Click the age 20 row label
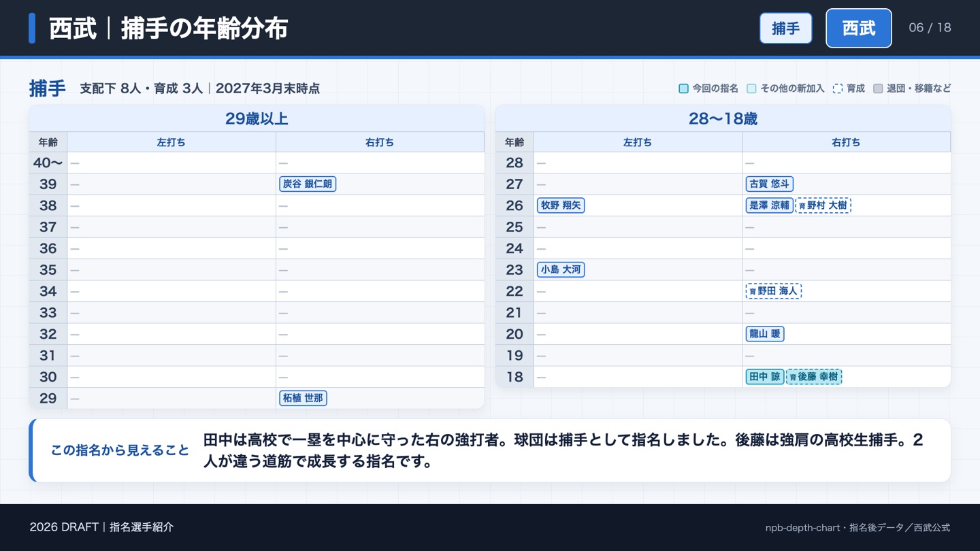Viewport: 980px width, 551px height. (x=514, y=334)
